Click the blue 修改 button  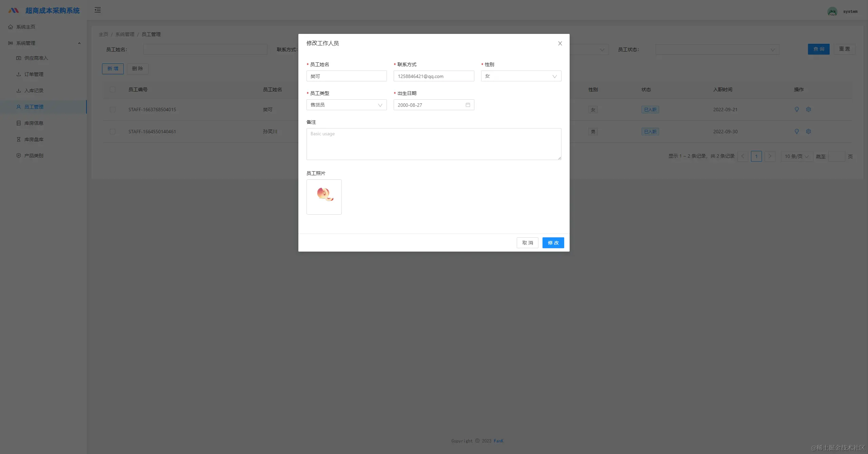[553, 243]
